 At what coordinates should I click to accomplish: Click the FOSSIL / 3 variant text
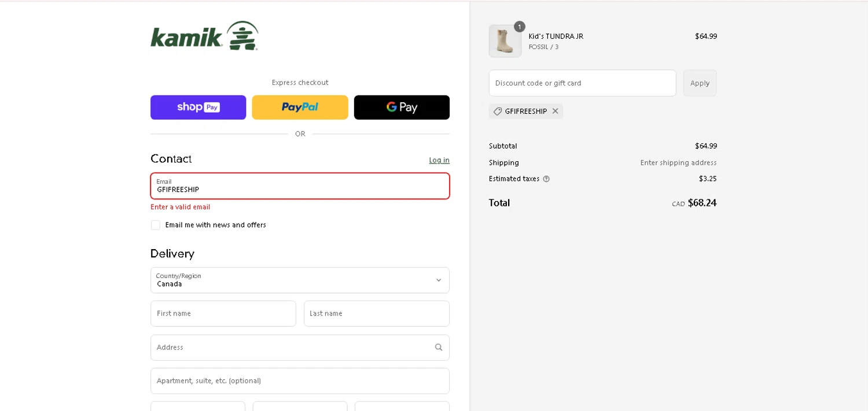(543, 47)
